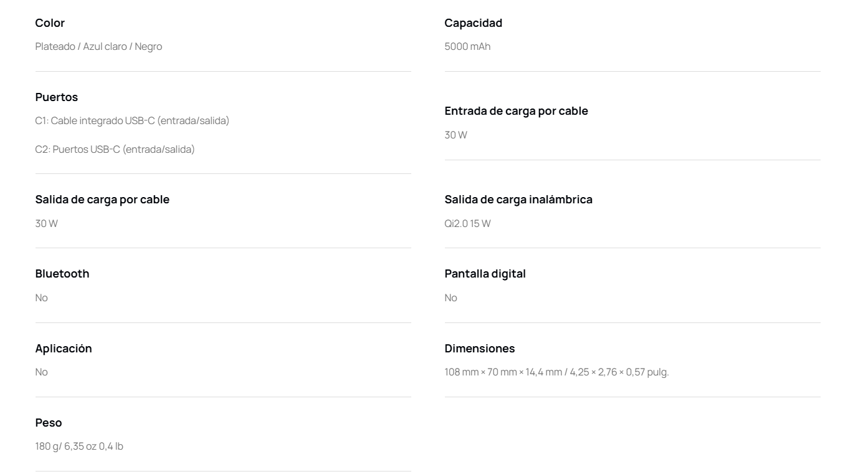Click the Aplicación heading
This screenshot has height=474, width=868.
64,349
